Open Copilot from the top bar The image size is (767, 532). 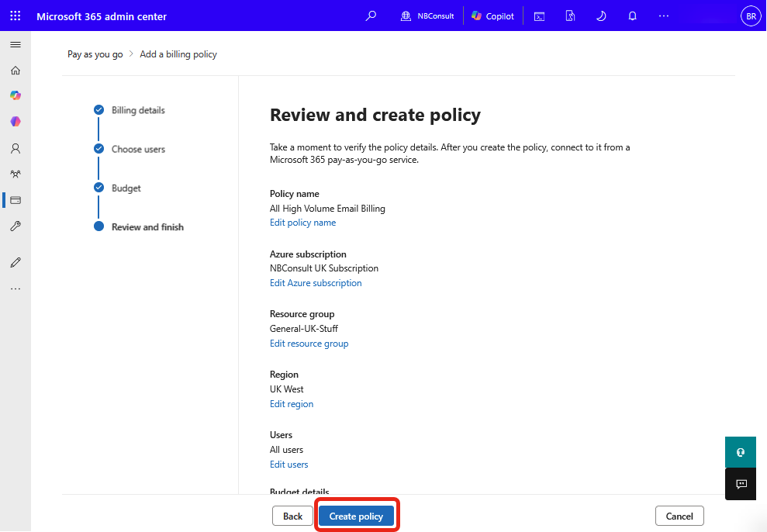point(492,16)
